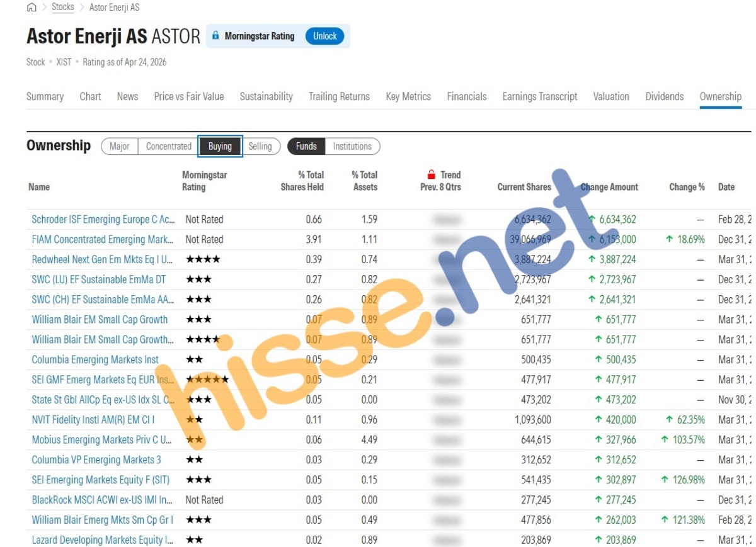Sort by % Total Assets header
Screen dimensions: 756x547
[x=365, y=181]
